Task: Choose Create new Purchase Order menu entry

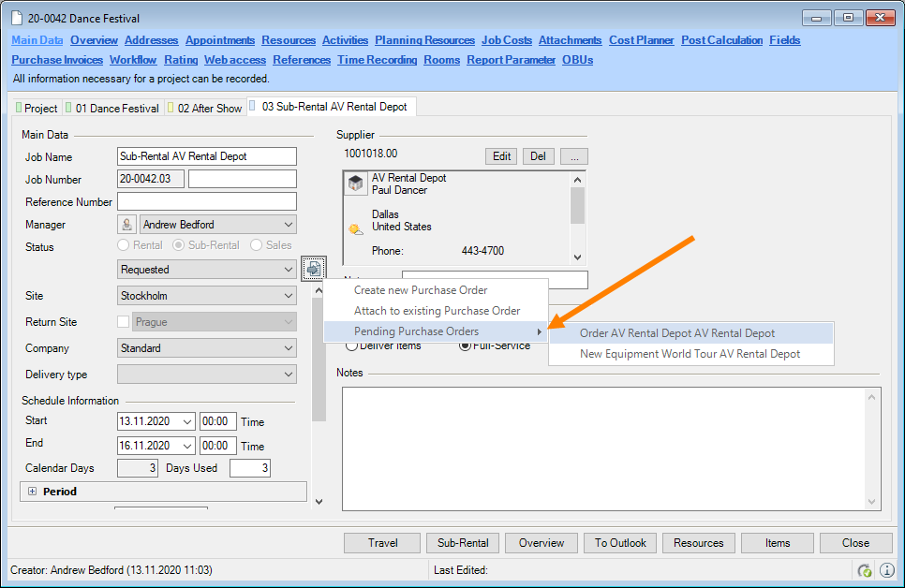Action: click(421, 290)
